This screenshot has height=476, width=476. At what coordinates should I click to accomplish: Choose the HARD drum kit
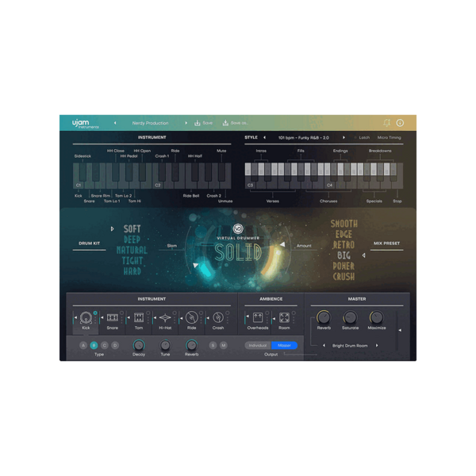click(x=132, y=271)
